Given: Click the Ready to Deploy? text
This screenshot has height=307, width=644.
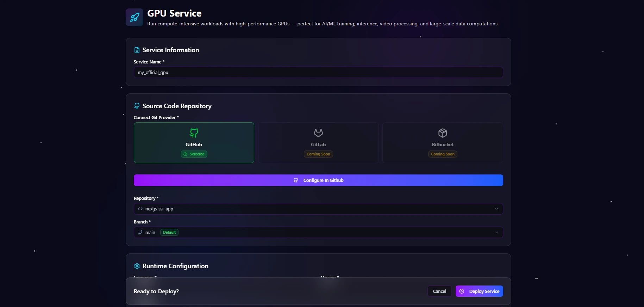Looking at the screenshot, I should coord(156,291).
